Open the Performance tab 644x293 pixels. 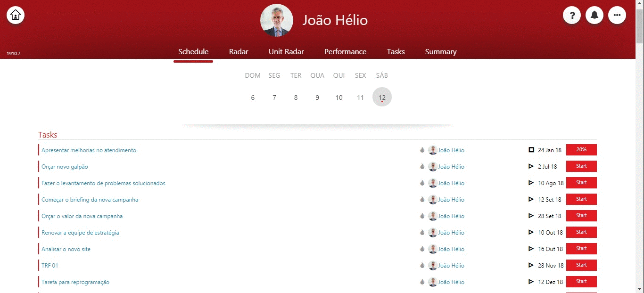(x=345, y=52)
